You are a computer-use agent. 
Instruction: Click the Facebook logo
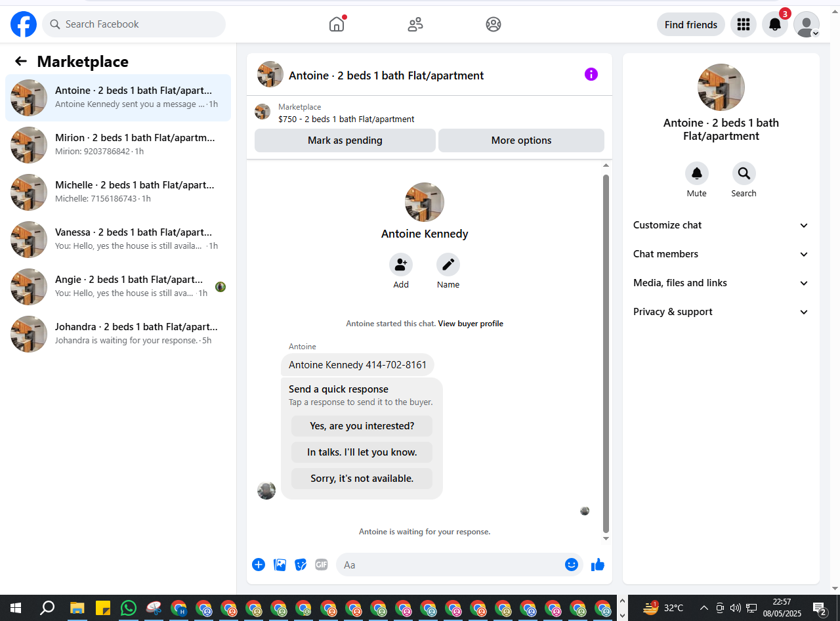pos(24,24)
